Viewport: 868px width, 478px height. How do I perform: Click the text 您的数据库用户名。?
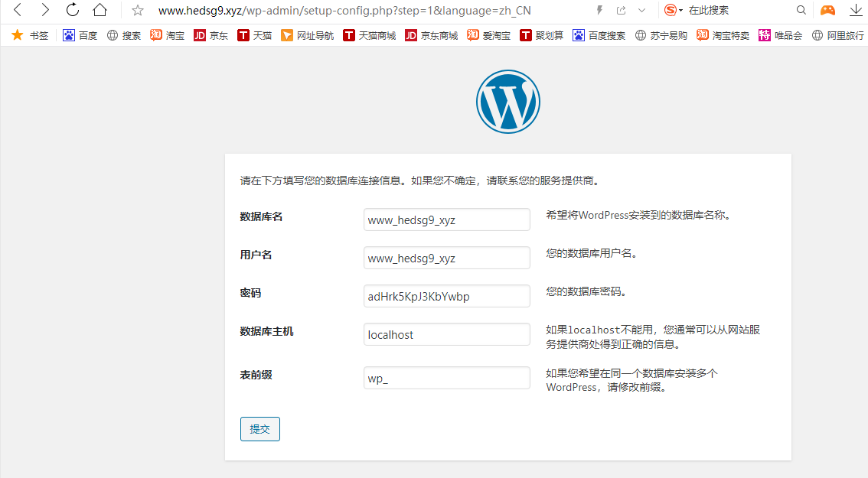593,253
